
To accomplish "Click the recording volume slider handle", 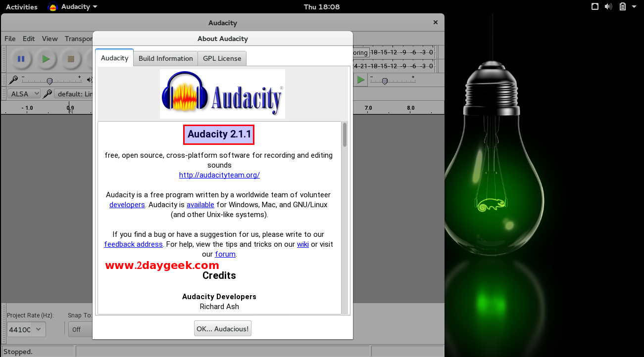I will [x=50, y=81].
